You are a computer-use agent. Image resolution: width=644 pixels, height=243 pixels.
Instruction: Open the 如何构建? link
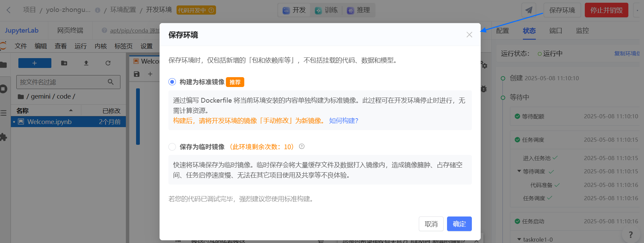pyautogui.click(x=344, y=121)
